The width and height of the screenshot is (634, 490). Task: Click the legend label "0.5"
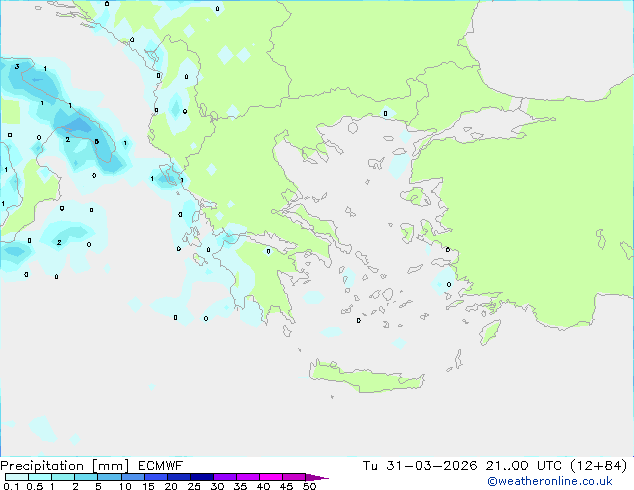pos(34,486)
